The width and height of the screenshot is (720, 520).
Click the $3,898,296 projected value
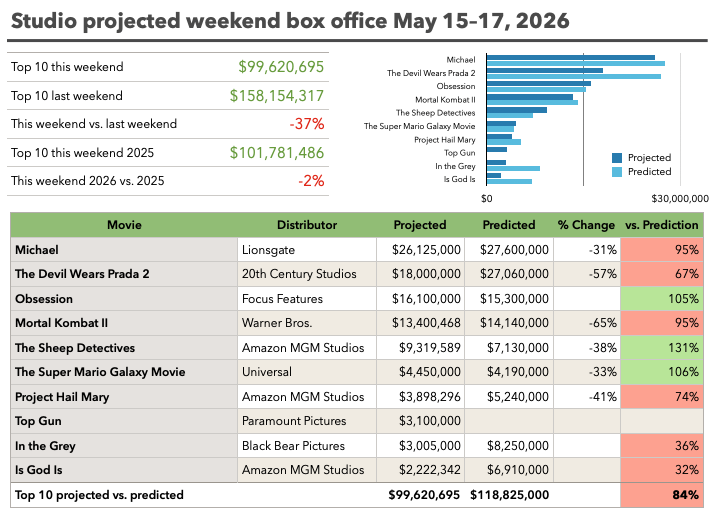coord(429,396)
